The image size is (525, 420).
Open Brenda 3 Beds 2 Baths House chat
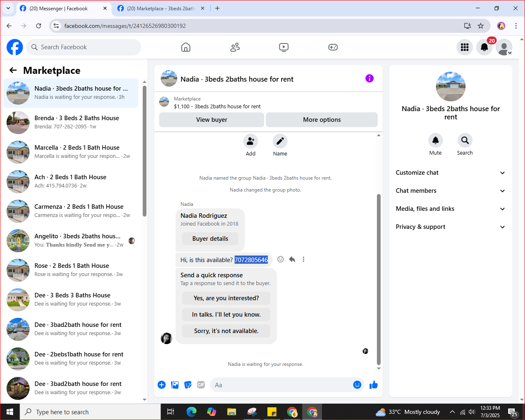pos(71,123)
